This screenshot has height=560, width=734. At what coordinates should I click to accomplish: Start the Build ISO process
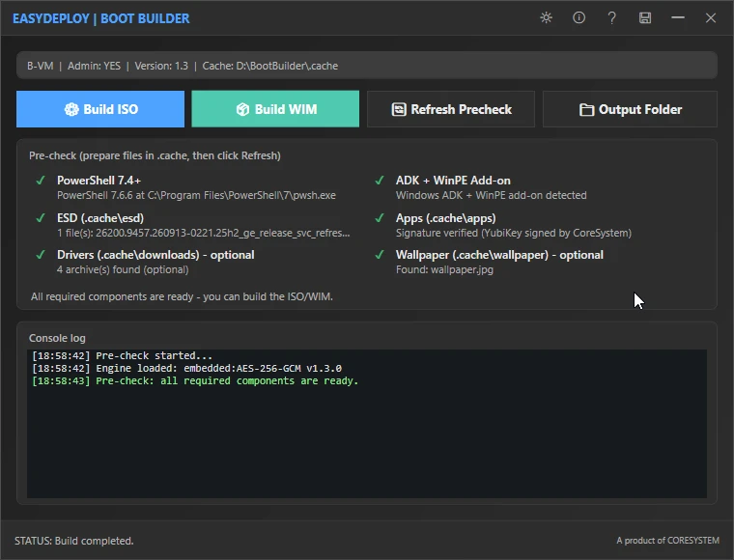pyautogui.click(x=100, y=109)
